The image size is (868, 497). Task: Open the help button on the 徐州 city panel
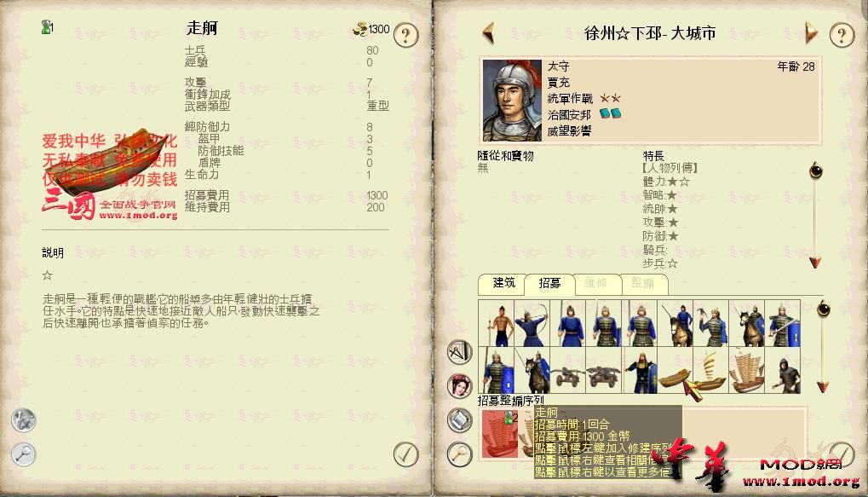click(x=842, y=36)
